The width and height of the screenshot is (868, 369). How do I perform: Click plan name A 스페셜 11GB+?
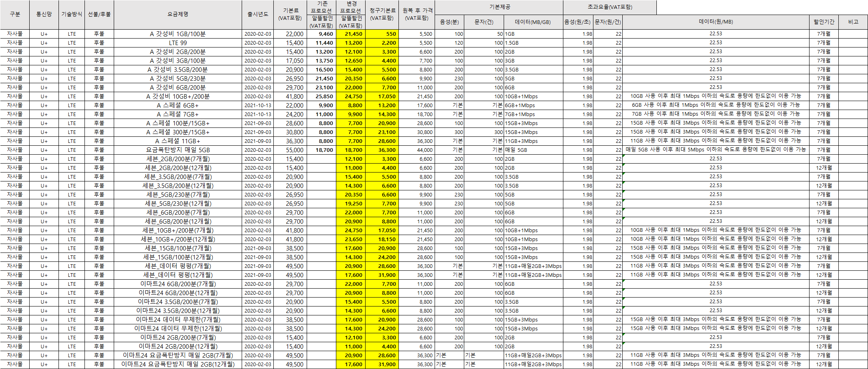pyautogui.click(x=178, y=141)
